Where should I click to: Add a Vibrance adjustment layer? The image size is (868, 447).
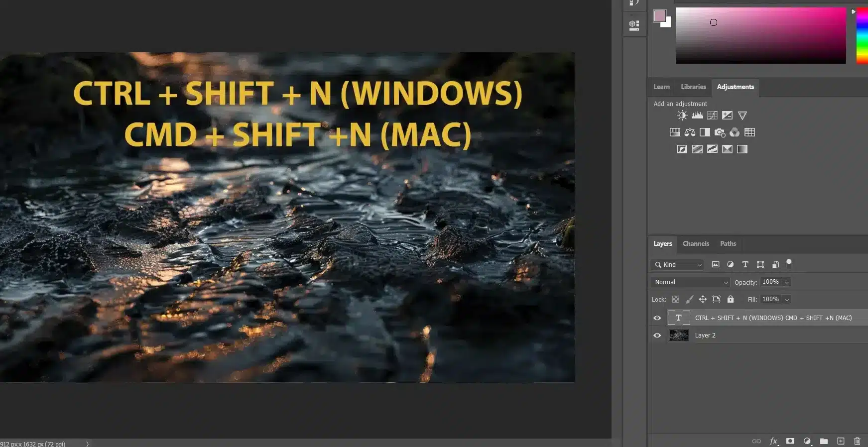(743, 115)
